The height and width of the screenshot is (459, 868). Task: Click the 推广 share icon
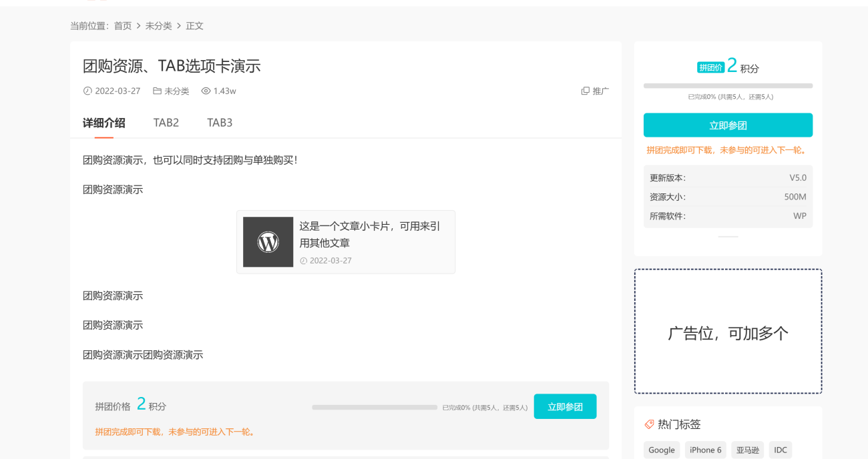click(x=586, y=91)
